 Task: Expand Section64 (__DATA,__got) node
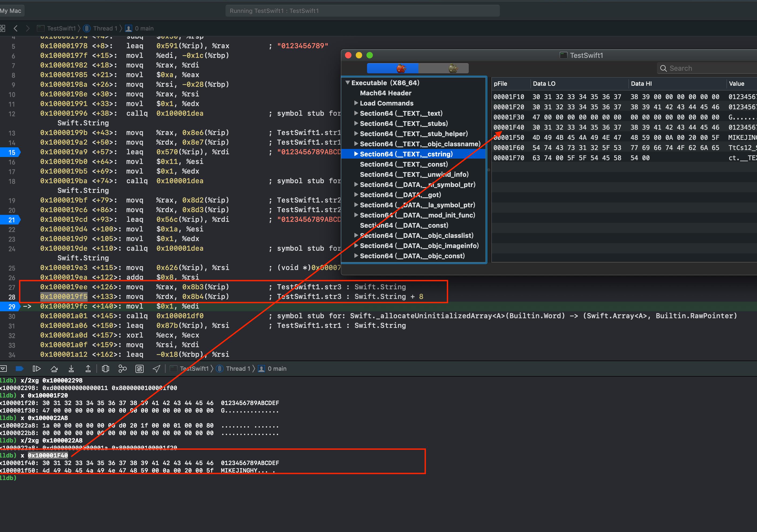click(x=356, y=194)
